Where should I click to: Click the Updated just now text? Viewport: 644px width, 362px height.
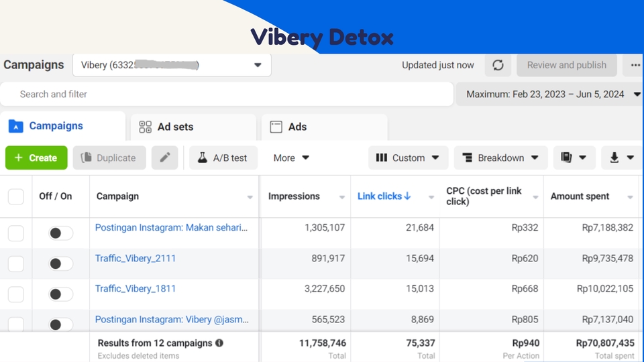pyautogui.click(x=438, y=65)
